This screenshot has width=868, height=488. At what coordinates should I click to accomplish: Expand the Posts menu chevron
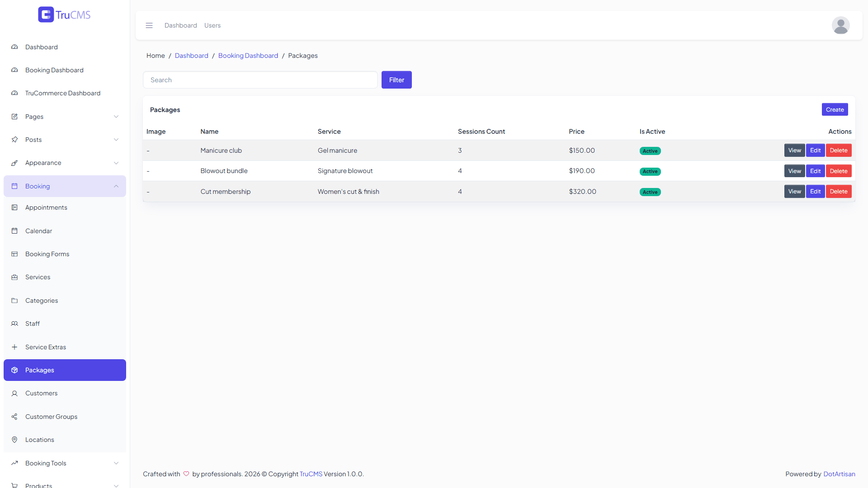coord(116,140)
